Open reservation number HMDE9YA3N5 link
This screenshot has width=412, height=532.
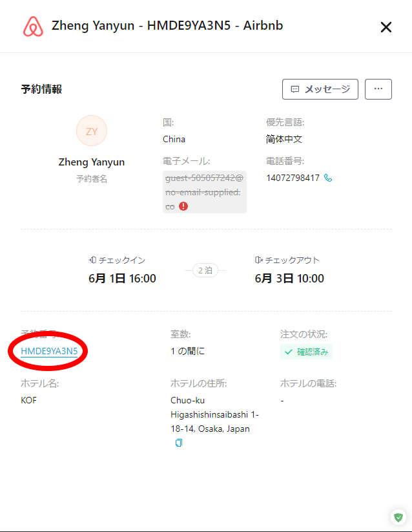(49, 351)
